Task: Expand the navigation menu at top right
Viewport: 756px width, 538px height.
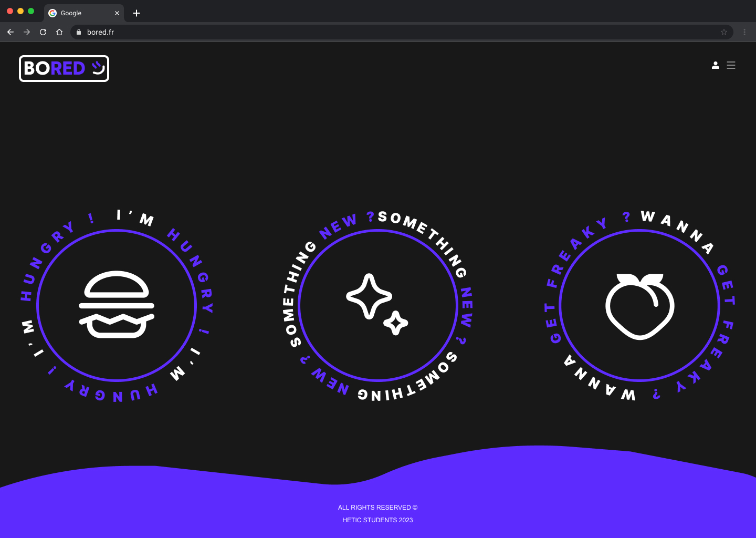Action: [x=731, y=65]
